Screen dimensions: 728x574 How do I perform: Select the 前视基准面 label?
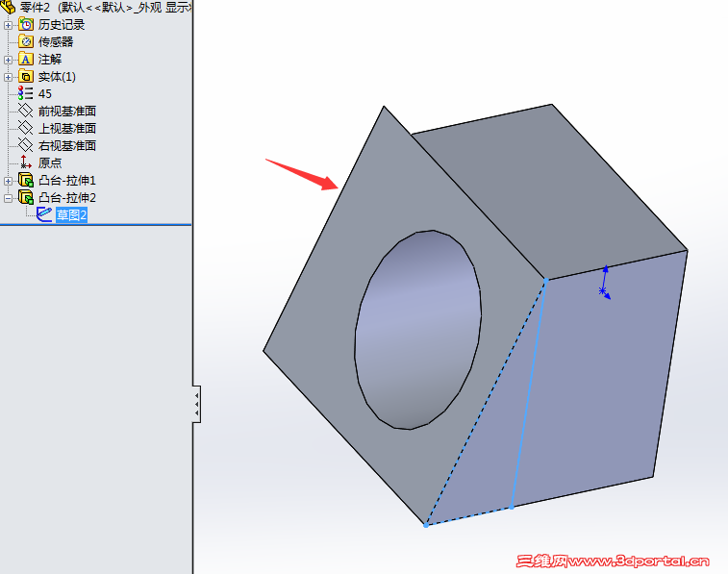click(x=67, y=111)
